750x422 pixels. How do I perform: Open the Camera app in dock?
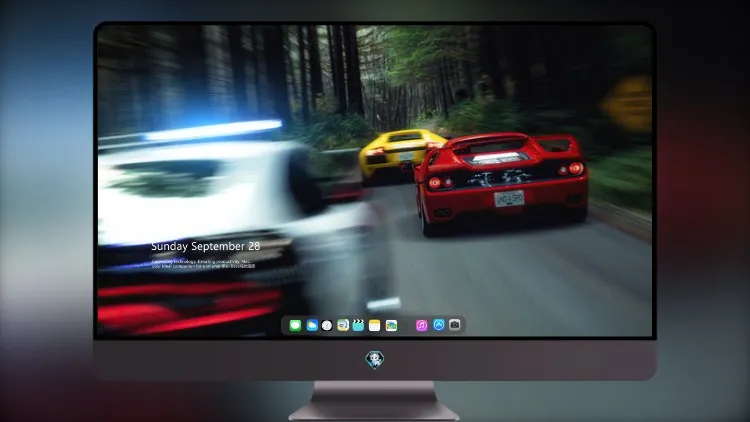pos(455,325)
